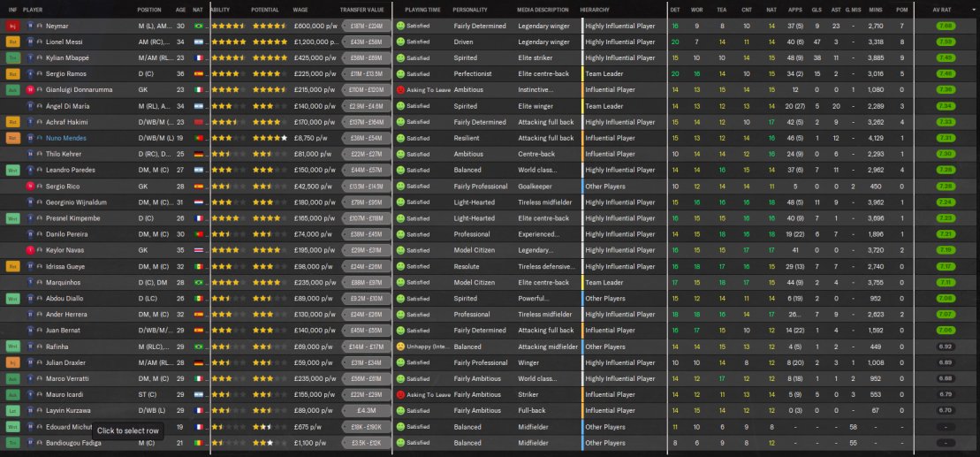Sort table by the GLS column header
This screenshot has height=457, width=980.
click(x=817, y=10)
